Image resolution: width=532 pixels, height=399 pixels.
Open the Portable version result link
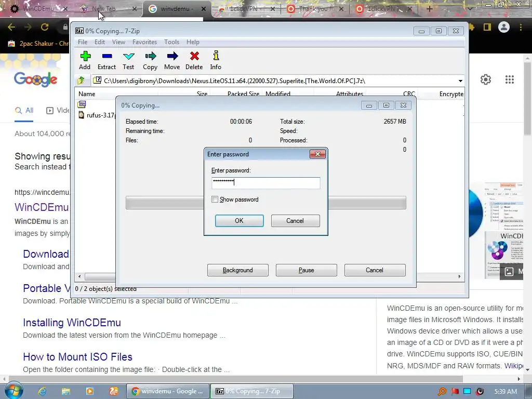[46, 288]
